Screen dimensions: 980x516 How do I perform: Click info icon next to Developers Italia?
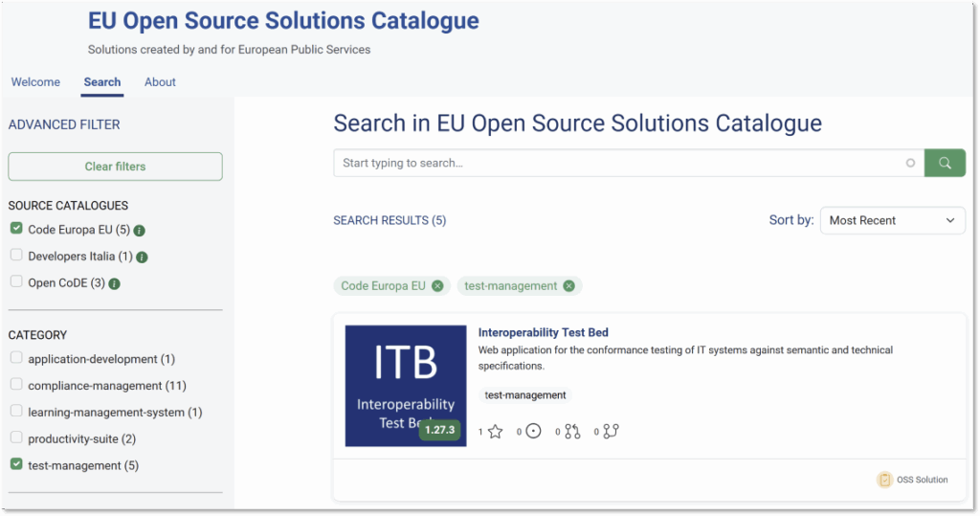point(142,258)
